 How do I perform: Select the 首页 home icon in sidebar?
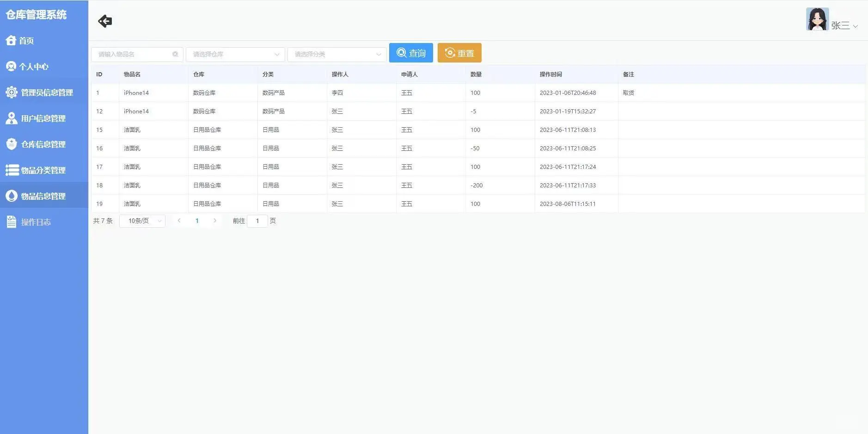click(x=11, y=40)
